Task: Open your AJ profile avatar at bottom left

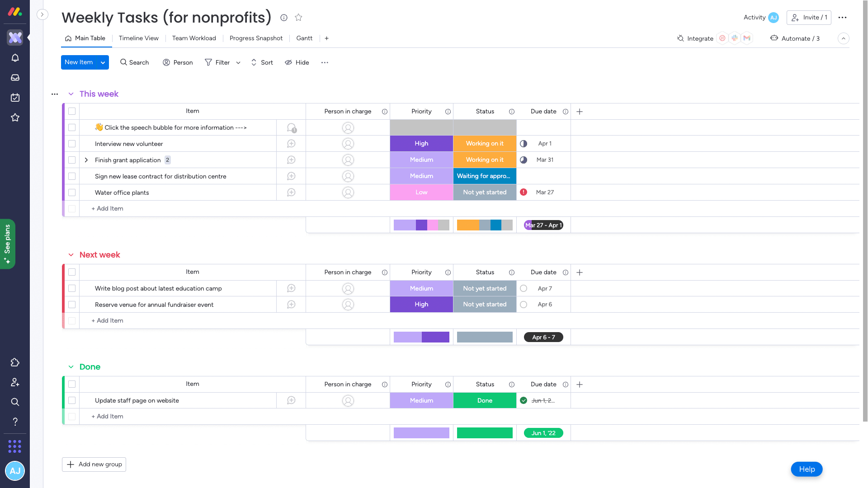Action: 15,471
